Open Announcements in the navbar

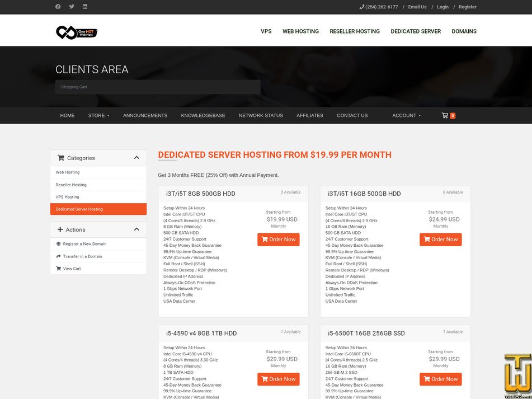(x=145, y=115)
